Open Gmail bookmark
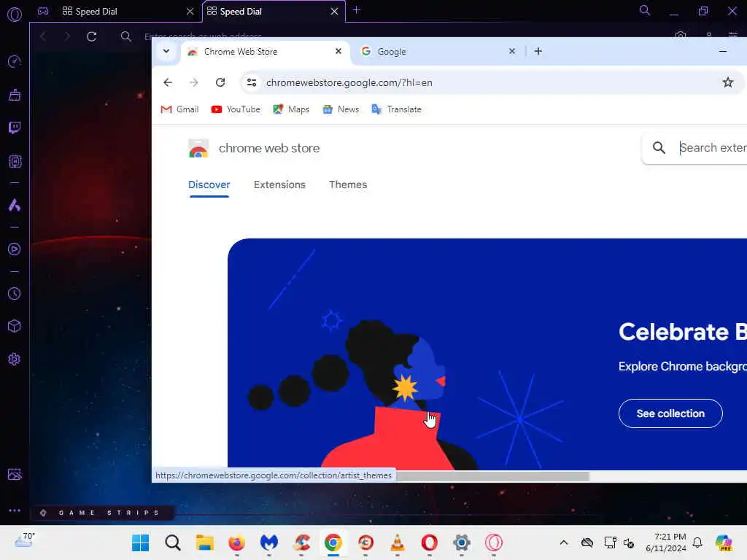Screen dimensions: 747x560 [179, 109]
